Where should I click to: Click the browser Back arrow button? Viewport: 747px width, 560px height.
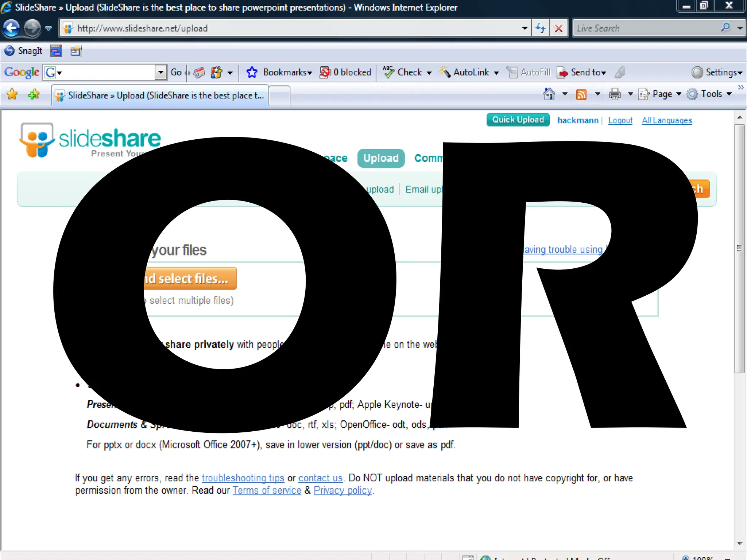tap(12, 28)
